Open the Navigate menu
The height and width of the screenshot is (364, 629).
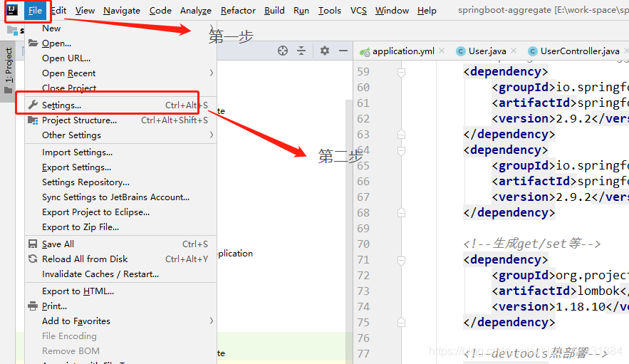122,11
